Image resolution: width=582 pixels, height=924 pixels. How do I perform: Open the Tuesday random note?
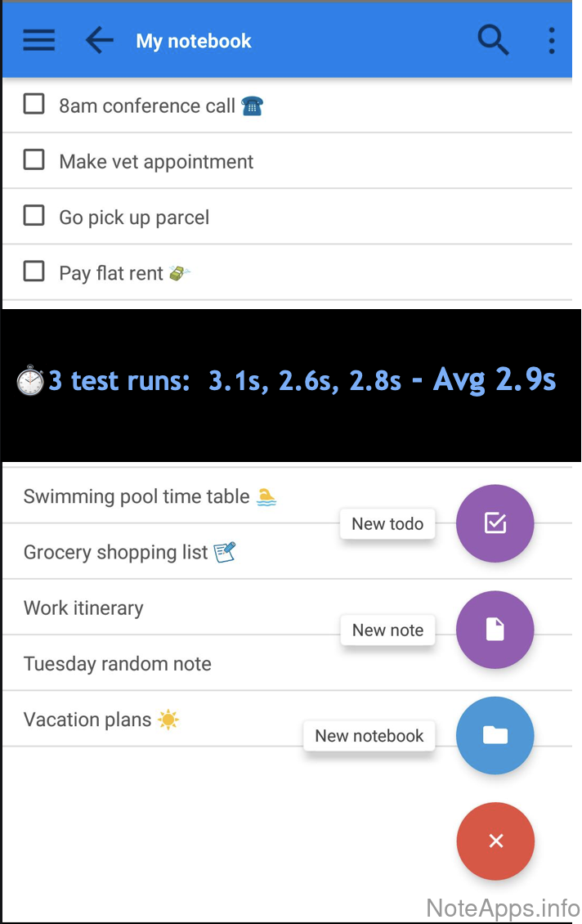point(118,664)
